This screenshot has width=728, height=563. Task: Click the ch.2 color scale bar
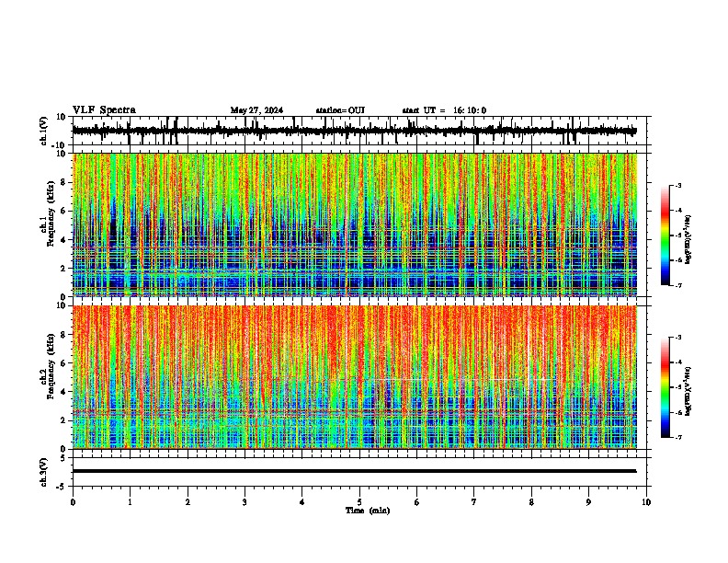665,387
